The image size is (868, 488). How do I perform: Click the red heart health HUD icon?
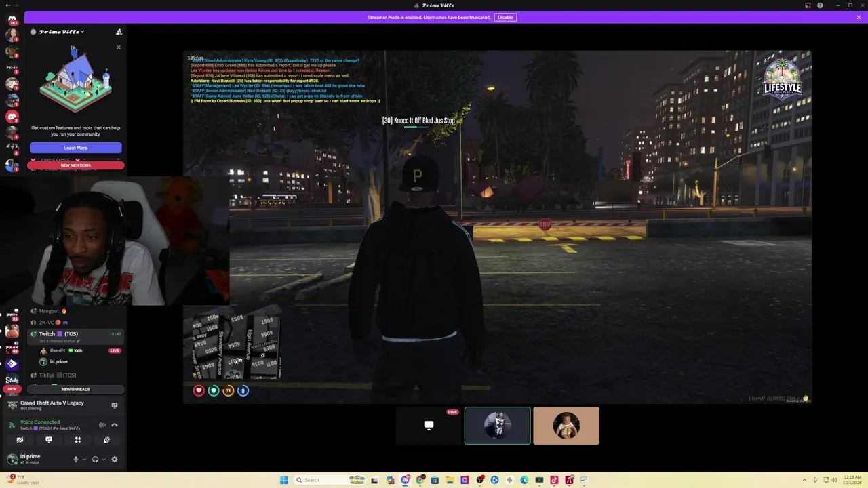[x=199, y=390]
